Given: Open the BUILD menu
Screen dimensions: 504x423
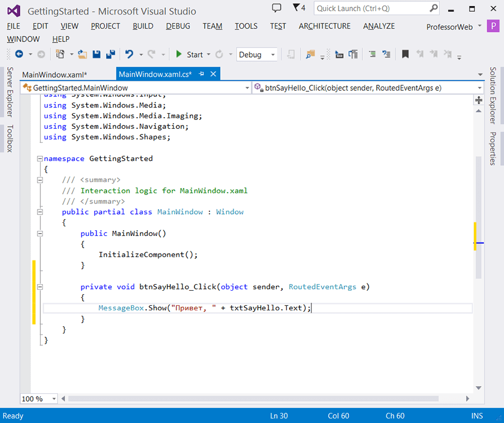Looking at the screenshot, I should (143, 26).
